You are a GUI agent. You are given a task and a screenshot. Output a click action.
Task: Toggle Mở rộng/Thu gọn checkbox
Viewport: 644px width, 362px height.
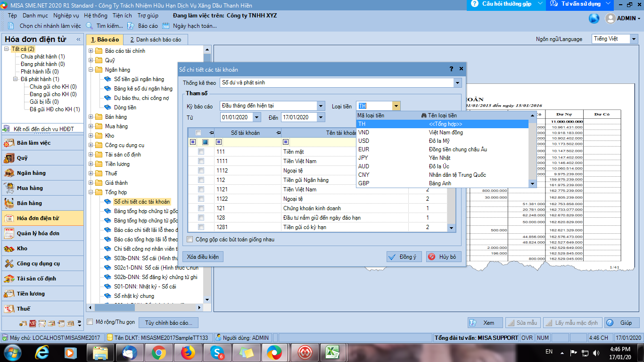91,322
